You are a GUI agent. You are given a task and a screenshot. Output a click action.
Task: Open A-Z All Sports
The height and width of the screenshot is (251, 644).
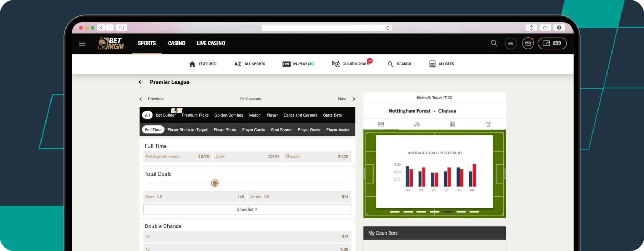click(250, 64)
